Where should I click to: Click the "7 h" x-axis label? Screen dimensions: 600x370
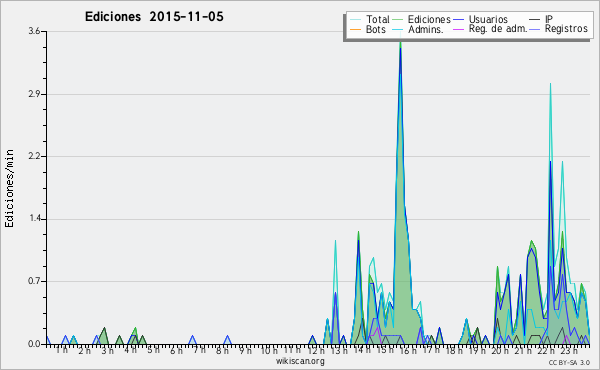click(x=199, y=350)
